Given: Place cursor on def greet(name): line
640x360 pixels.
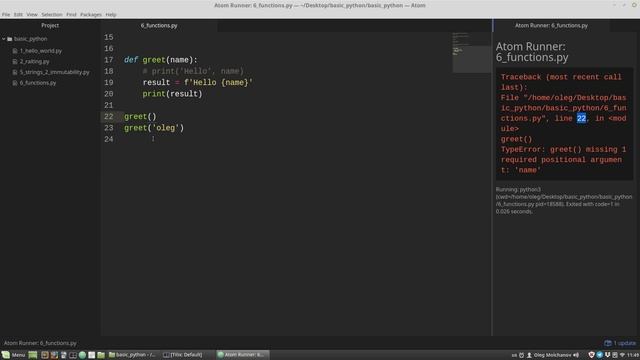Looking at the screenshot, I should tap(160, 60).
